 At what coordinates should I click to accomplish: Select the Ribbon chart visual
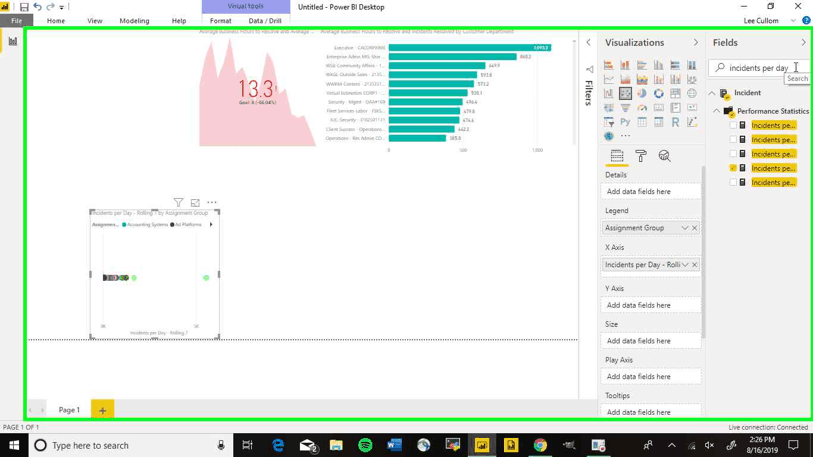691,79
